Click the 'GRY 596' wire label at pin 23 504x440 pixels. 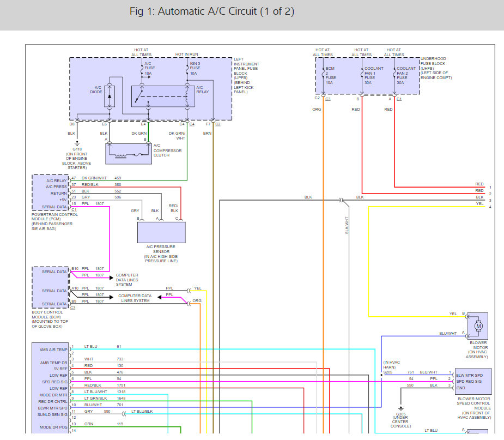101,197
